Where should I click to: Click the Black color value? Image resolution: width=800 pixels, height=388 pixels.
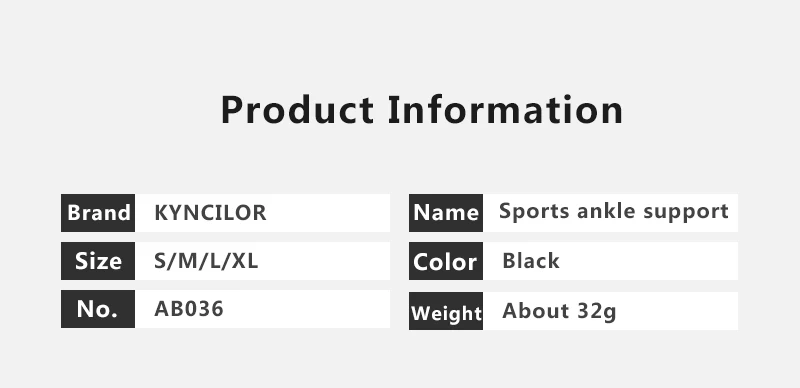tap(531, 261)
